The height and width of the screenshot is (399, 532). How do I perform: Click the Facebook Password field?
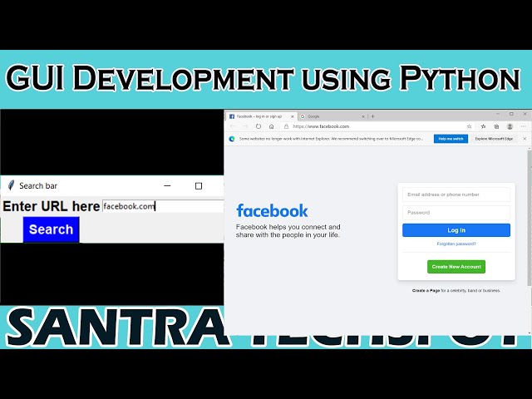pos(456,213)
